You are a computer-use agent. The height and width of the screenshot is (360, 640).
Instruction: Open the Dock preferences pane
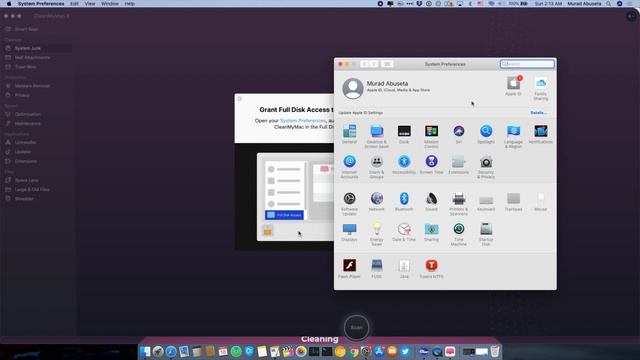(404, 134)
